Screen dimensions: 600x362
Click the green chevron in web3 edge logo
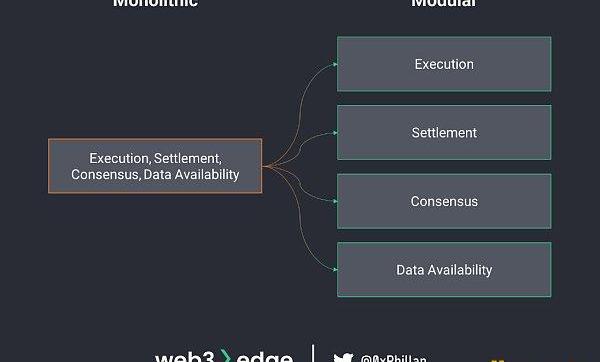226,356
